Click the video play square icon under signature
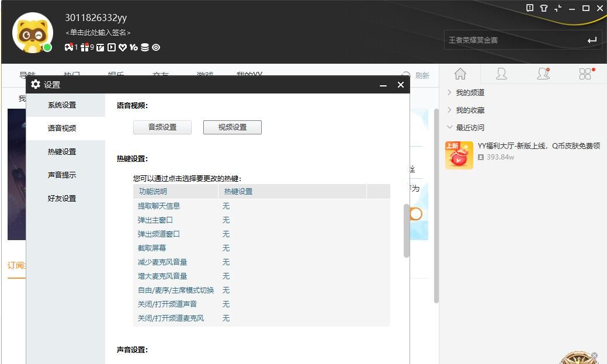 (x=111, y=47)
